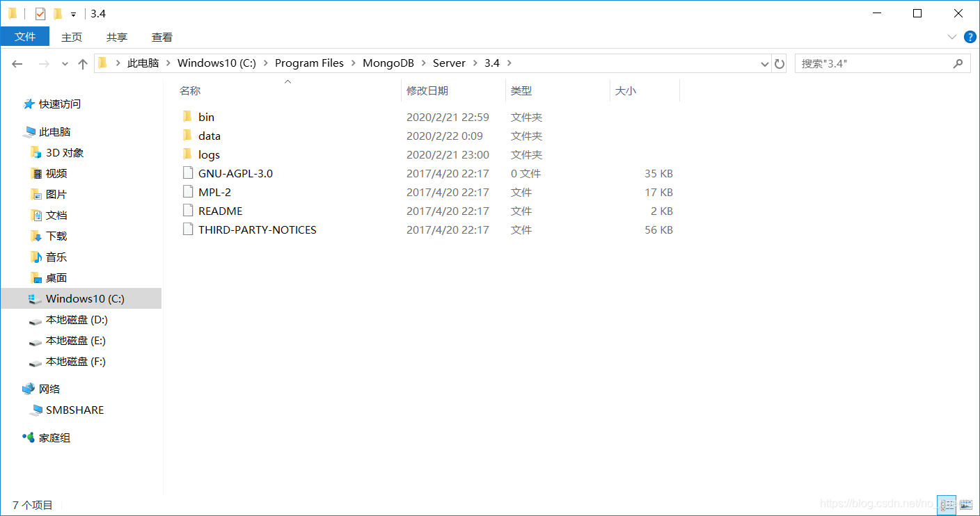Screen dimensions: 980x516
Task: Click the 3.4 breadcrumb segment
Action: (492, 63)
